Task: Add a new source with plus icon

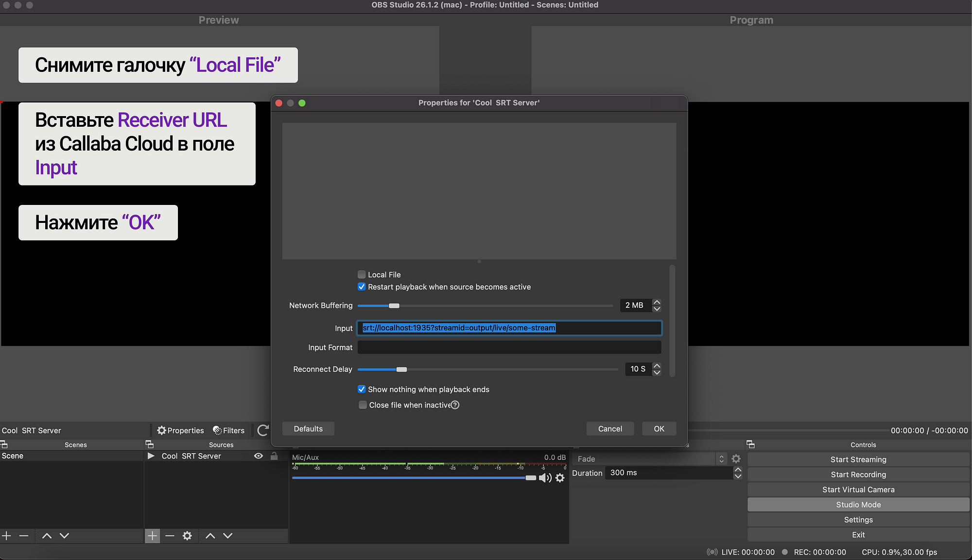Action: click(152, 536)
